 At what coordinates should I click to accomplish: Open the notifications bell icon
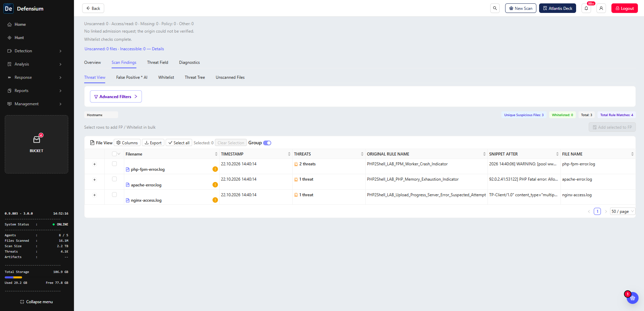pyautogui.click(x=586, y=8)
